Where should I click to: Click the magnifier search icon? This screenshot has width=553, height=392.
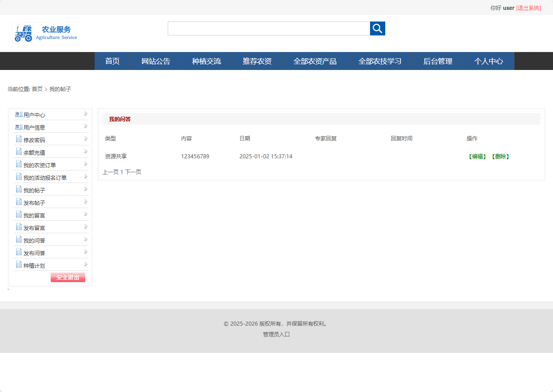(x=377, y=28)
